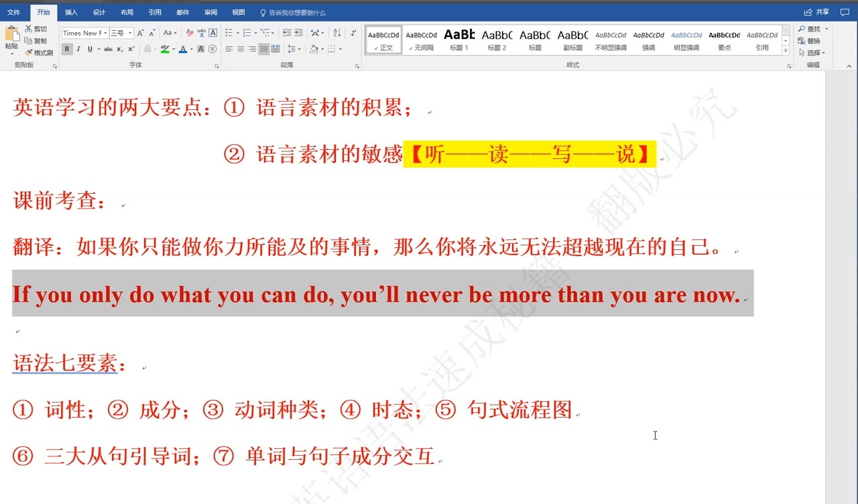
Task: Apply the 正文 (Normal) style
Action: pyautogui.click(x=384, y=40)
